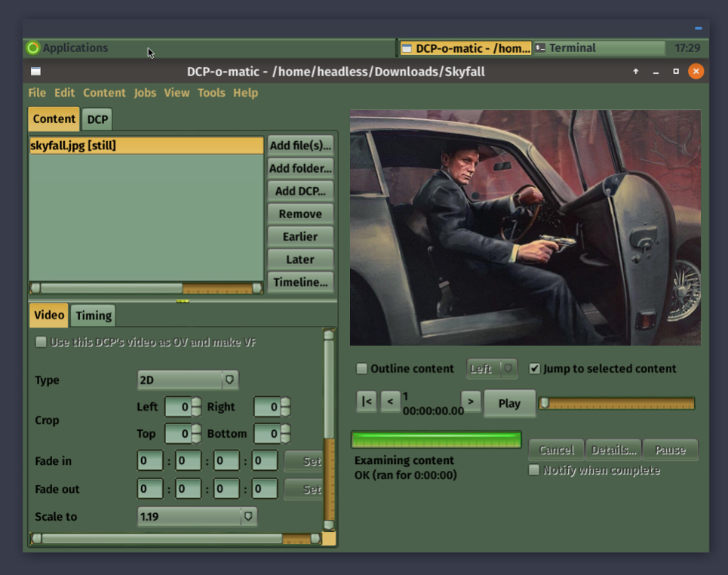The width and height of the screenshot is (728, 575).
Task: Open the Jobs menu
Action: 145,93
